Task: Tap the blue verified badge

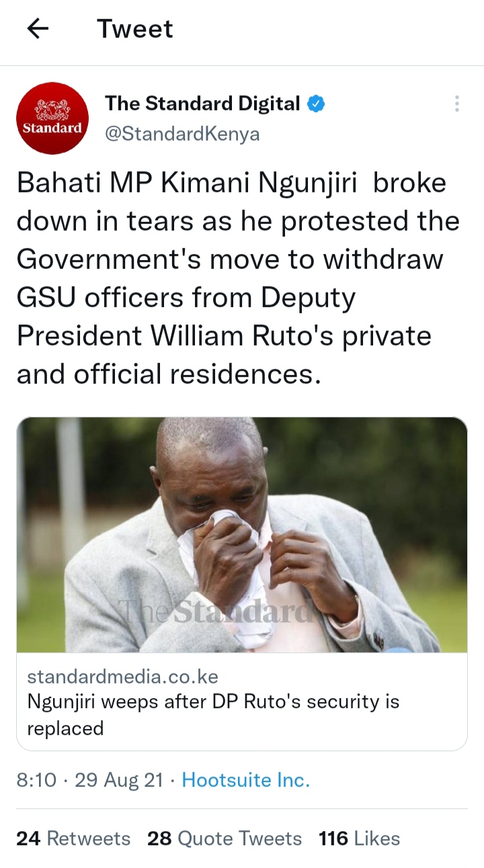Action: [317, 103]
